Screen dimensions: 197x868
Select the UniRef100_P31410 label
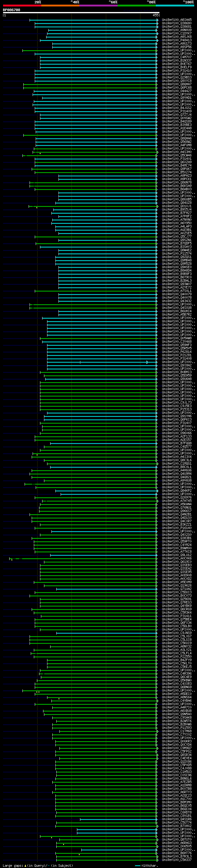point(176,71)
